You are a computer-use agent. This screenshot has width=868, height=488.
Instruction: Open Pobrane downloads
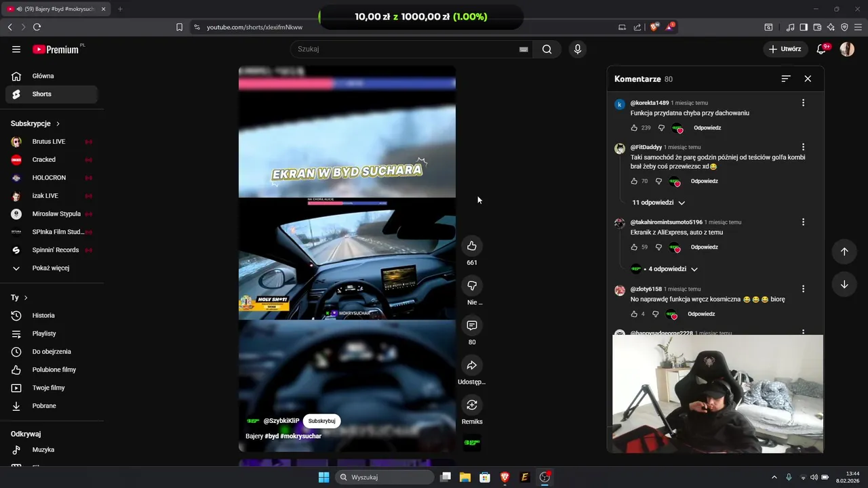[x=52, y=406]
